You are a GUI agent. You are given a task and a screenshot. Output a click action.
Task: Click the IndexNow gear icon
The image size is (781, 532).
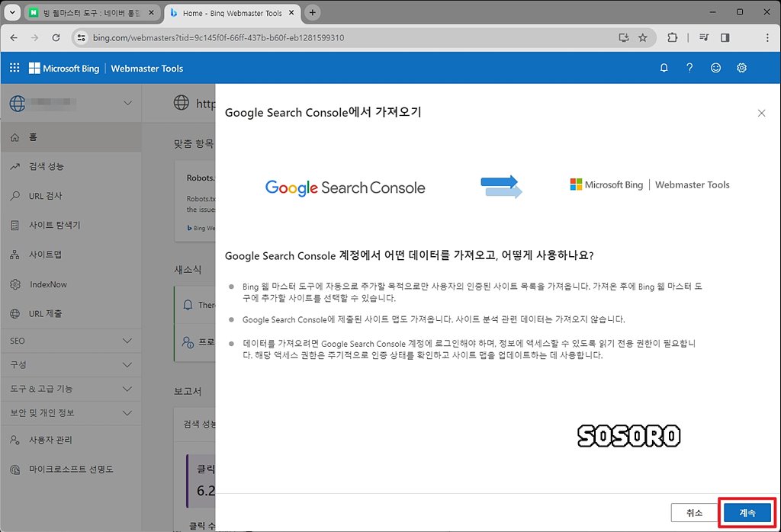point(15,284)
